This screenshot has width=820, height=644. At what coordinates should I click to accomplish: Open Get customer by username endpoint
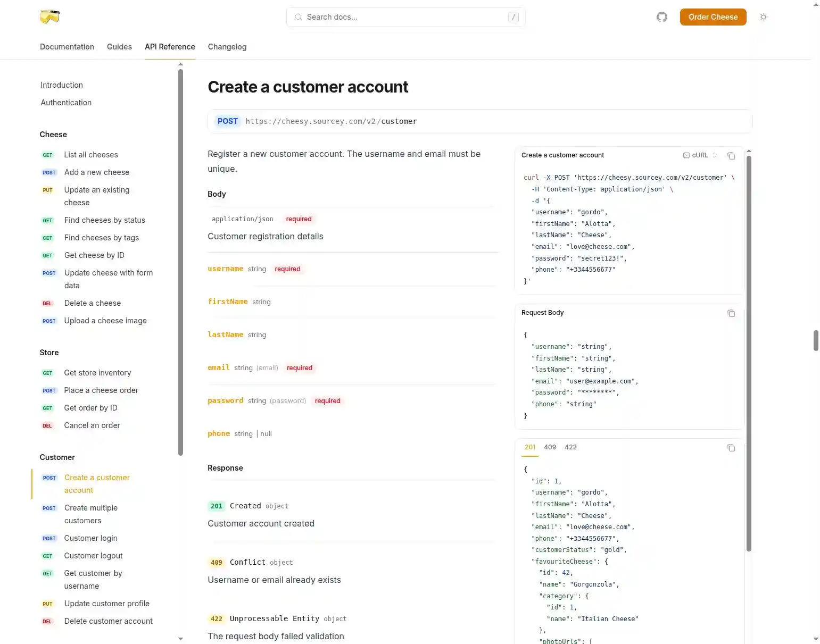pyautogui.click(x=93, y=580)
